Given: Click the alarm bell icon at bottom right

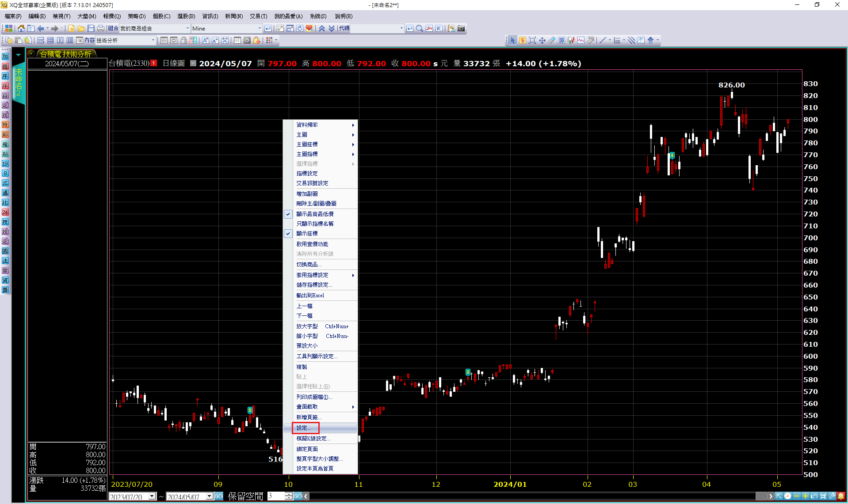Looking at the screenshot, I should (x=840, y=496).
